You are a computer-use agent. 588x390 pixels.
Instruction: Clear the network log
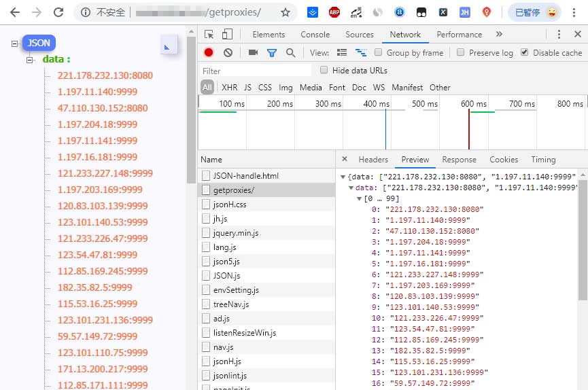point(228,52)
